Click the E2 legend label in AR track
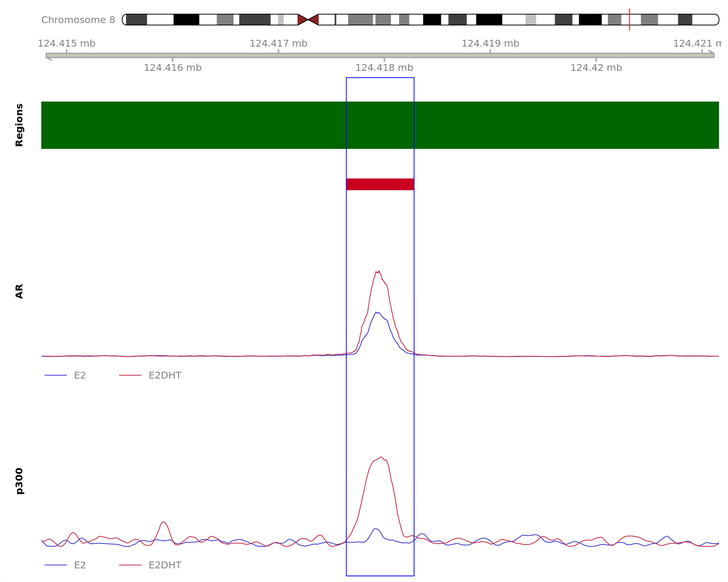The width and height of the screenshot is (728, 582). (x=80, y=375)
